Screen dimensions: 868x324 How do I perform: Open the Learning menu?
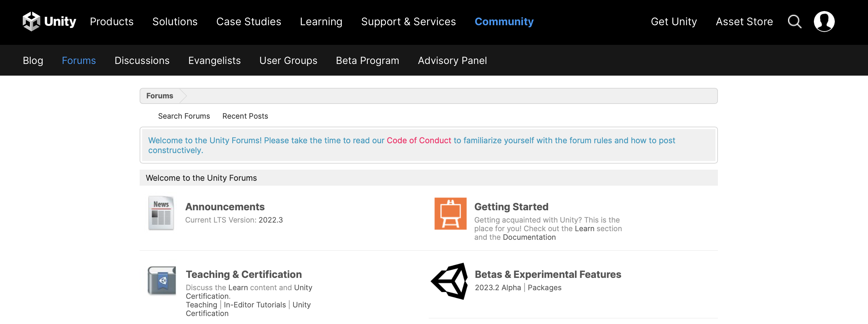(x=321, y=22)
